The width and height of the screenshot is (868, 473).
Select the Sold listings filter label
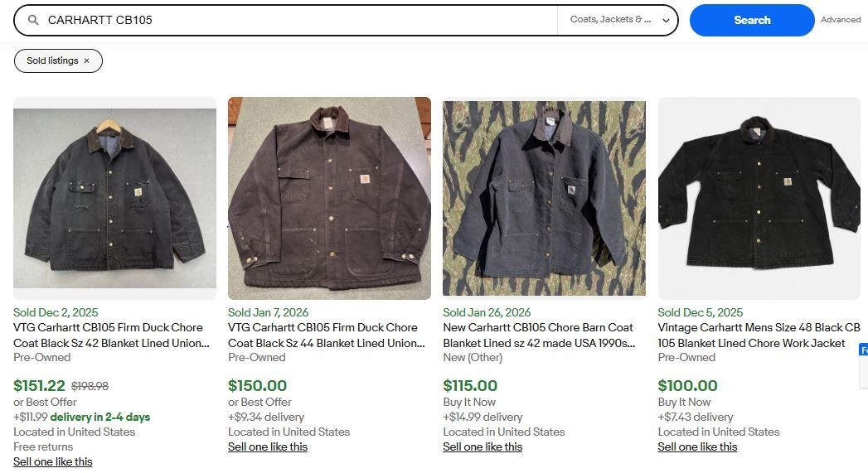[x=52, y=61]
